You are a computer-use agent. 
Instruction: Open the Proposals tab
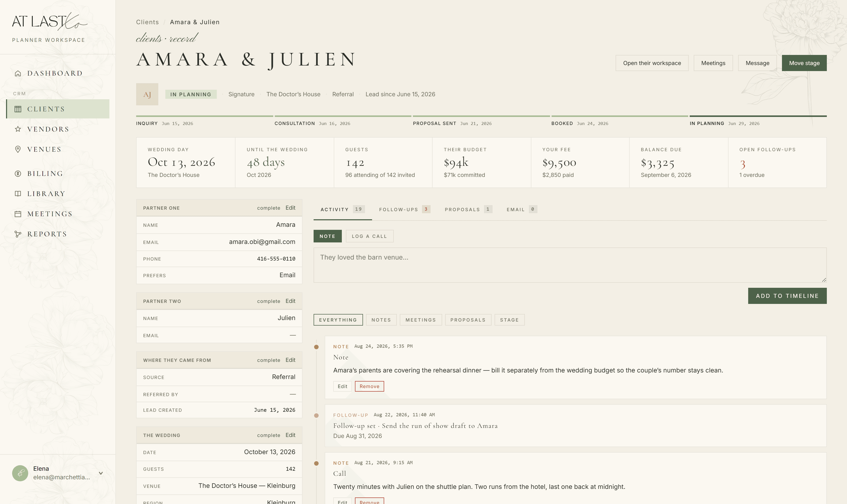point(468,209)
